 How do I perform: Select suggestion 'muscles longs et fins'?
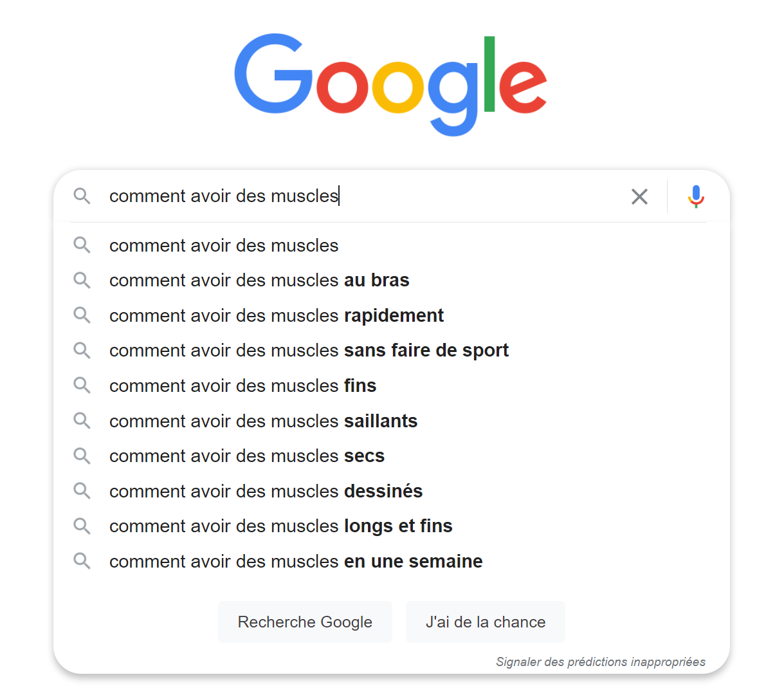(280, 526)
